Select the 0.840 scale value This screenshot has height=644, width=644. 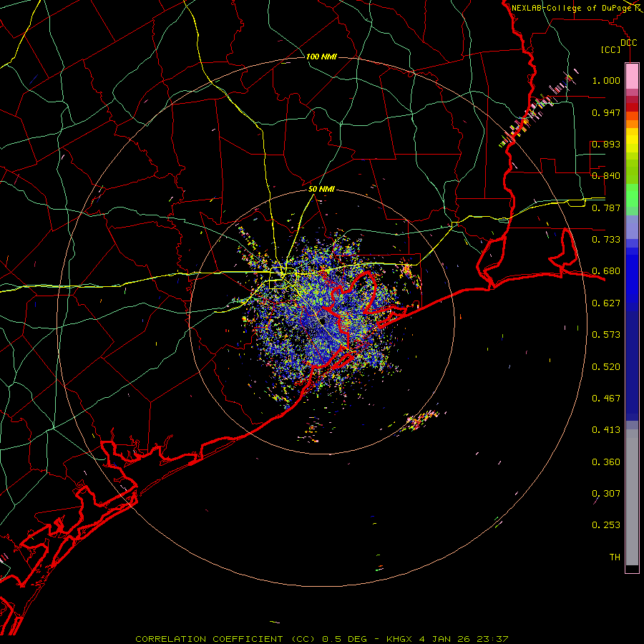(606, 176)
